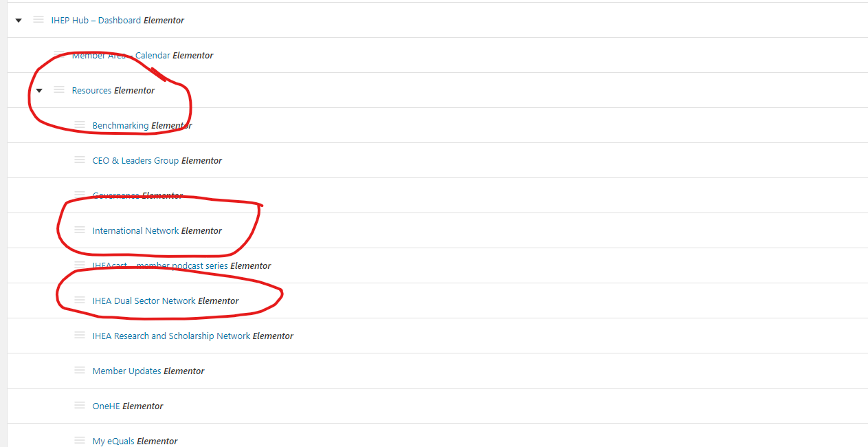Click drag handle beside CEO & Leaders Group

(x=80, y=160)
